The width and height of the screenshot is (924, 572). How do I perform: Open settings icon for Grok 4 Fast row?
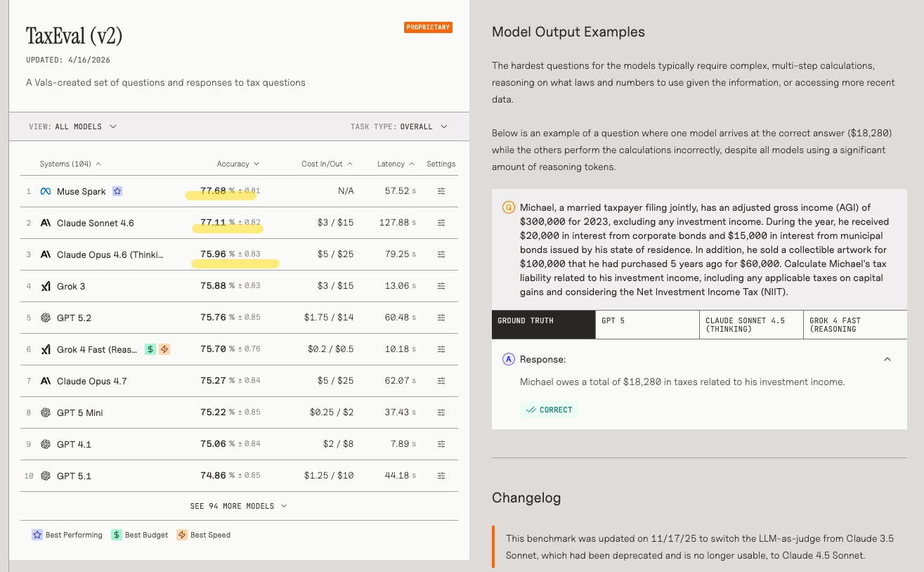[441, 349]
